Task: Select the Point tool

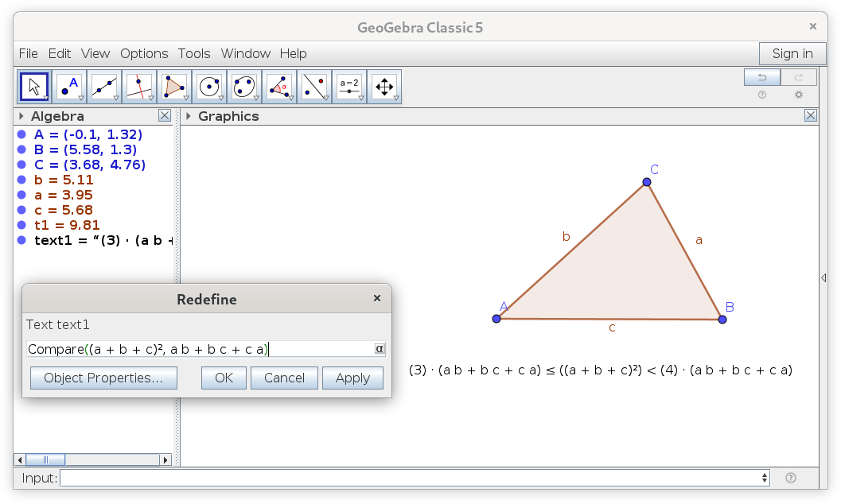Action: [69, 86]
